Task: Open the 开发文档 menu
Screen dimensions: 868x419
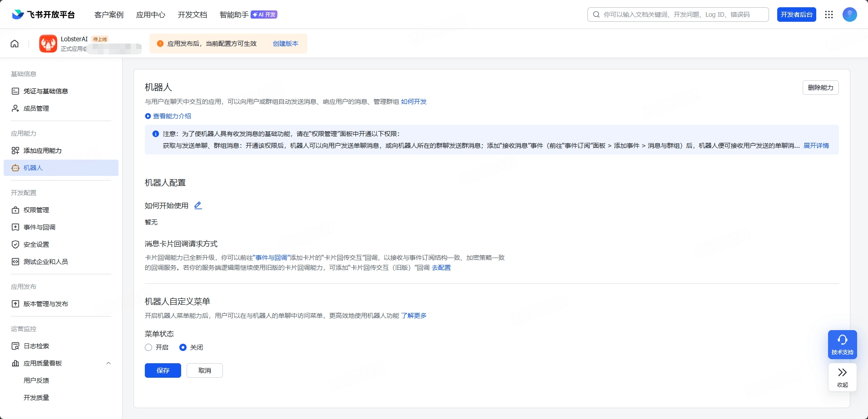Action: point(192,15)
